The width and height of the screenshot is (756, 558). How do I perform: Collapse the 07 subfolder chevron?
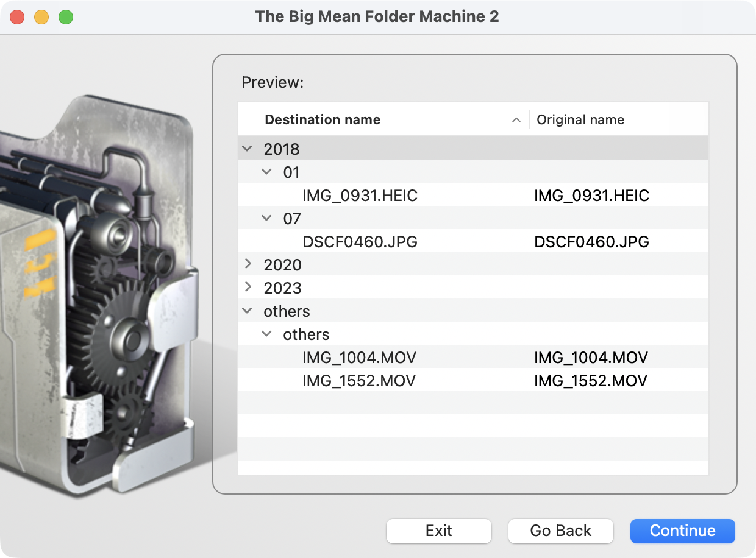click(266, 218)
